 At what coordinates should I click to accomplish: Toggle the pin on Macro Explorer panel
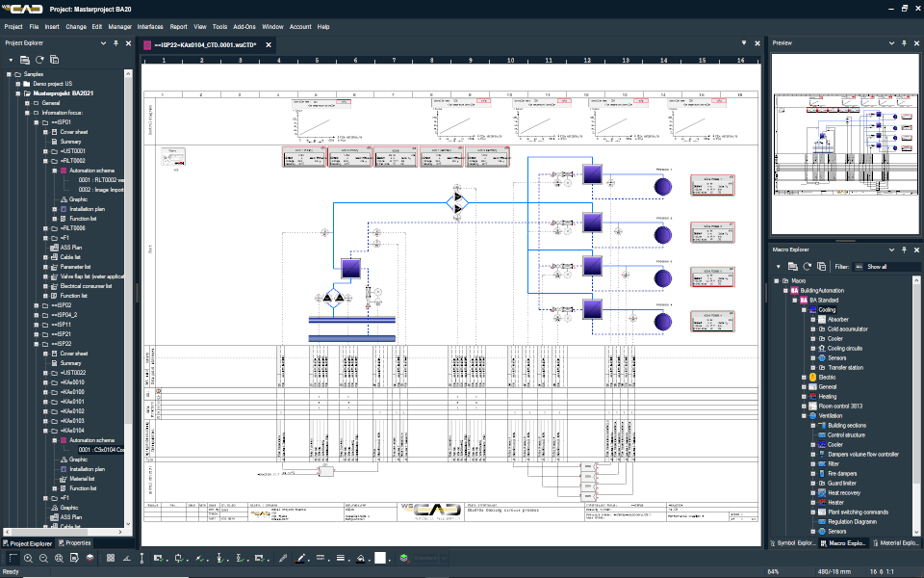902,250
